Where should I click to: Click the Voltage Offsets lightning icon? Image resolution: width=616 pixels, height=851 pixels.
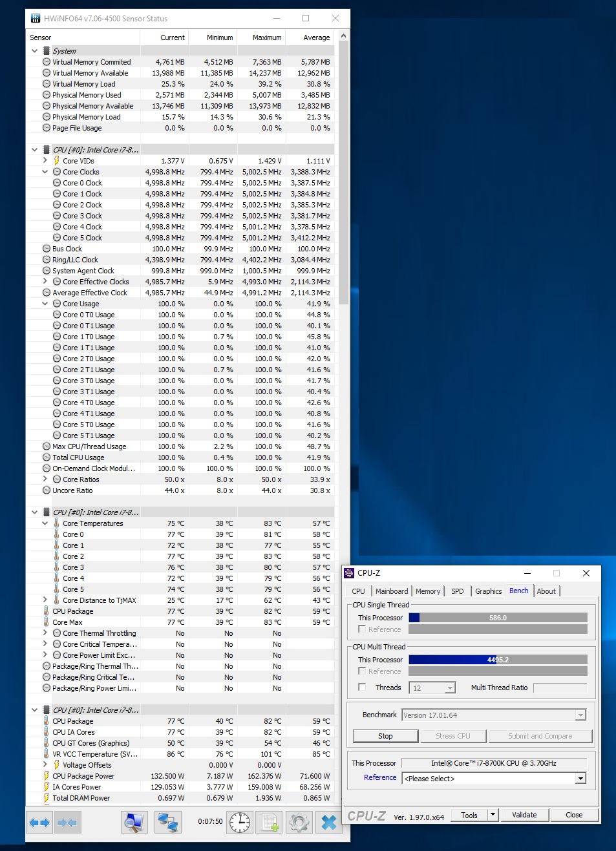(56, 765)
